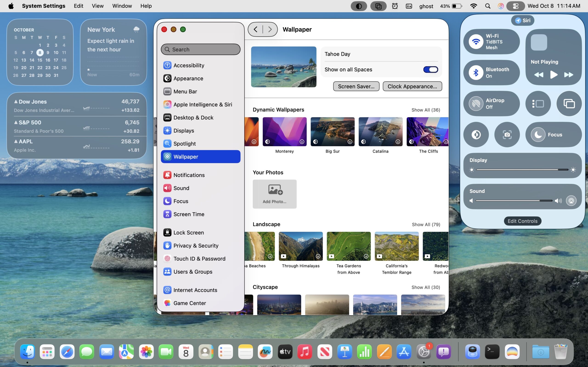
Task: Toggle Wi-Fi in Control Center
Action: click(x=476, y=42)
